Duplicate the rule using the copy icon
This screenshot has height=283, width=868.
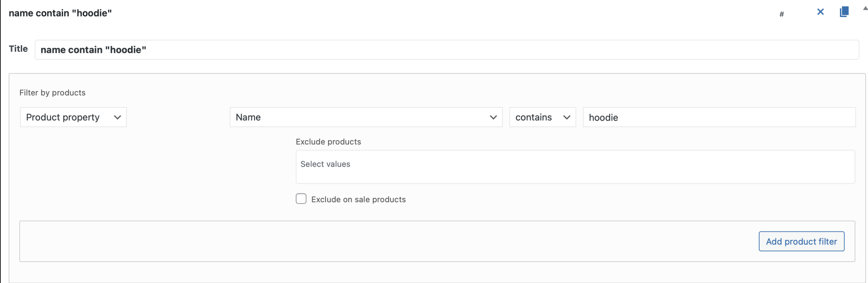point(844,12)
